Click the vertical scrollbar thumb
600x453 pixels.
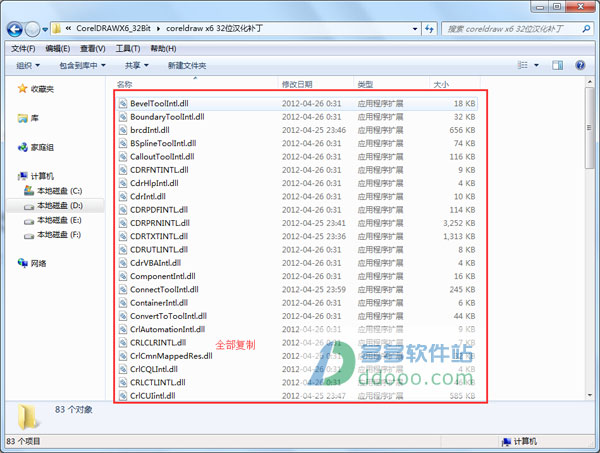pyautogui.click(x=589, y=128)
